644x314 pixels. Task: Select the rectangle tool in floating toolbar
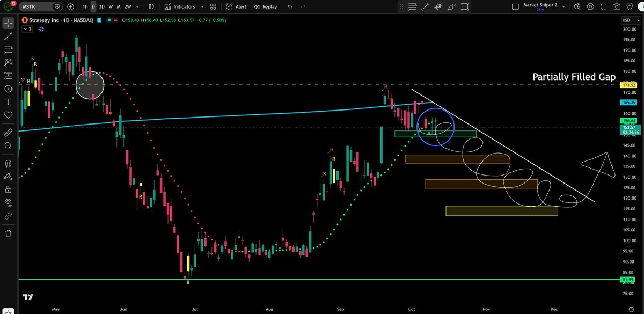465,6
